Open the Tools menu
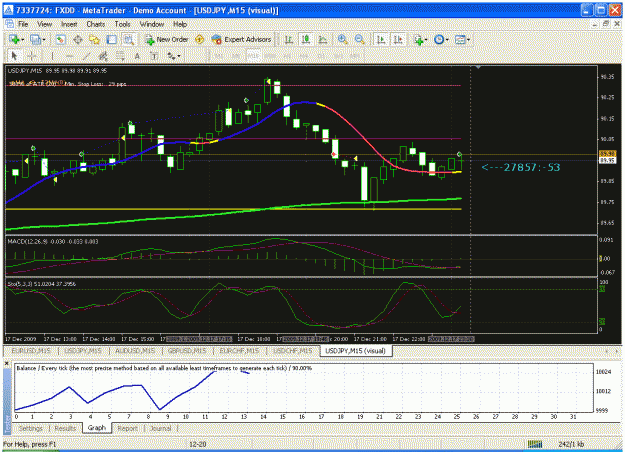Viewport: 625px width, 452px height. [x=122, y=24]
